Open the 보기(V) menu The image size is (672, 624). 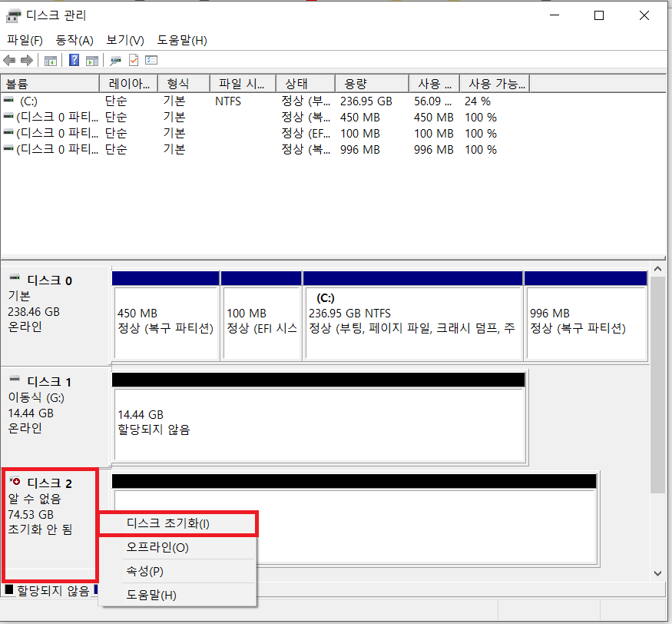click(125, 40)
